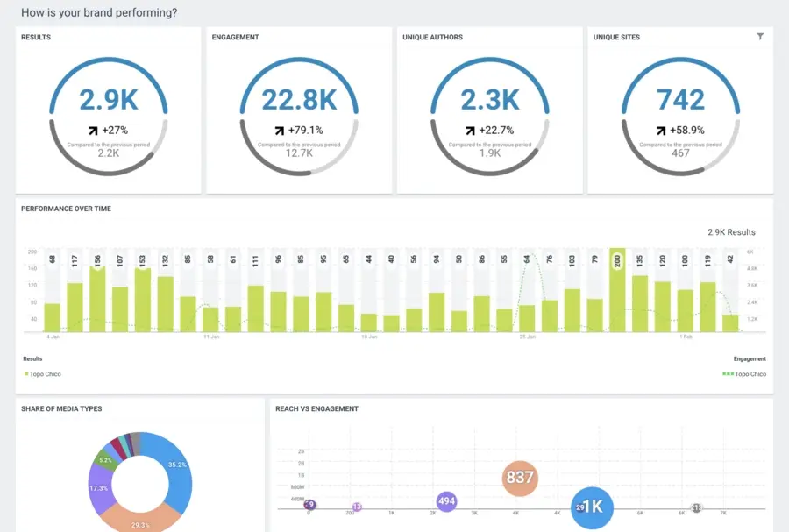Open the 22.8K Engagement value
Viewport: 789px width, 532px height.
click(299, 100)
